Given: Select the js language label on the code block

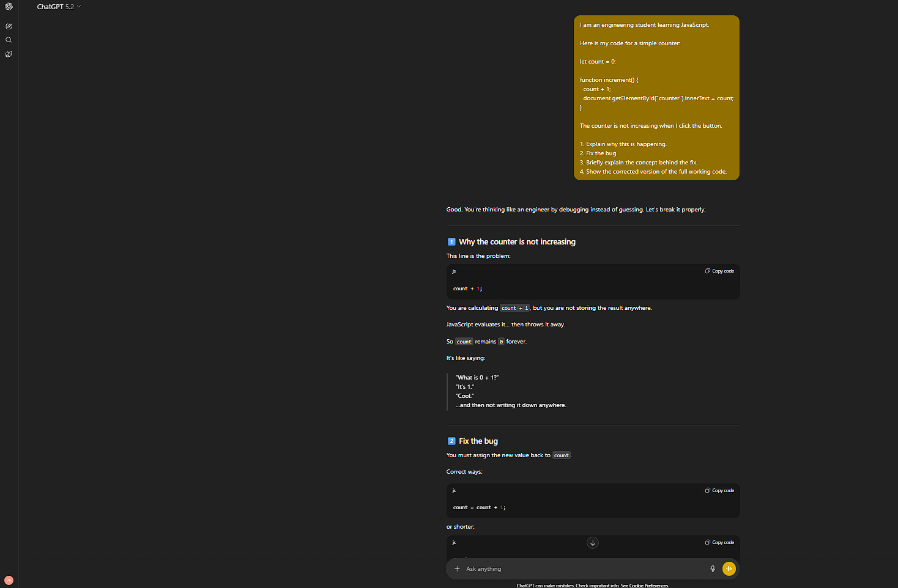Looking at the screenshot, I should [x=453, y=271].
